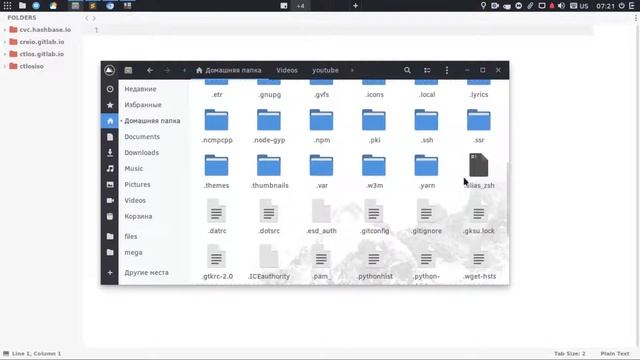Open Корзина in sidebar
This screenshot has height=360, width=640.
138,216
